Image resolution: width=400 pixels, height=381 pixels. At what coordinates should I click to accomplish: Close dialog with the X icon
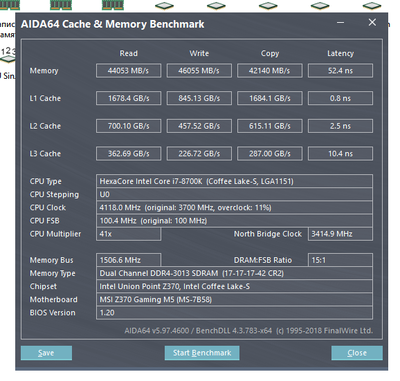(x=372, y=22)
